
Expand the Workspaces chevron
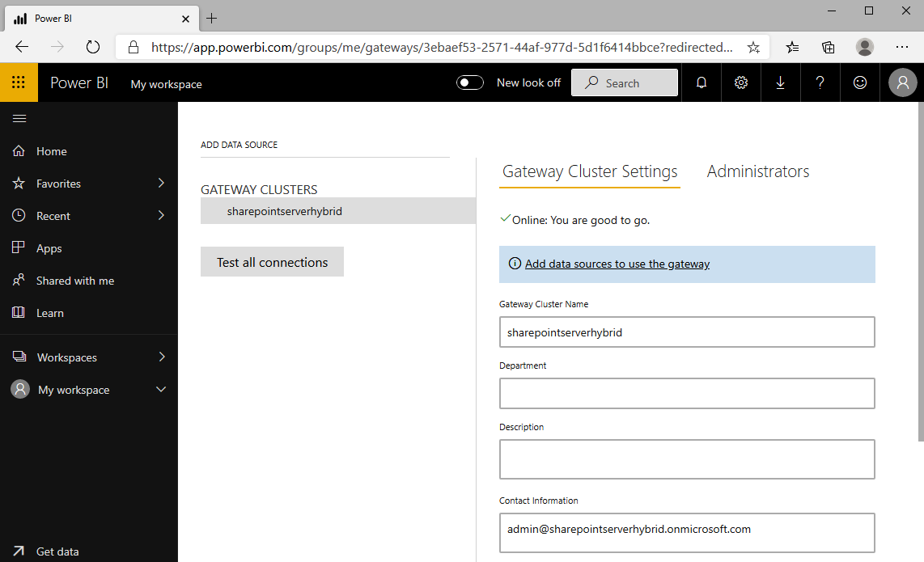pyautogui.click(x=161, y=357)
